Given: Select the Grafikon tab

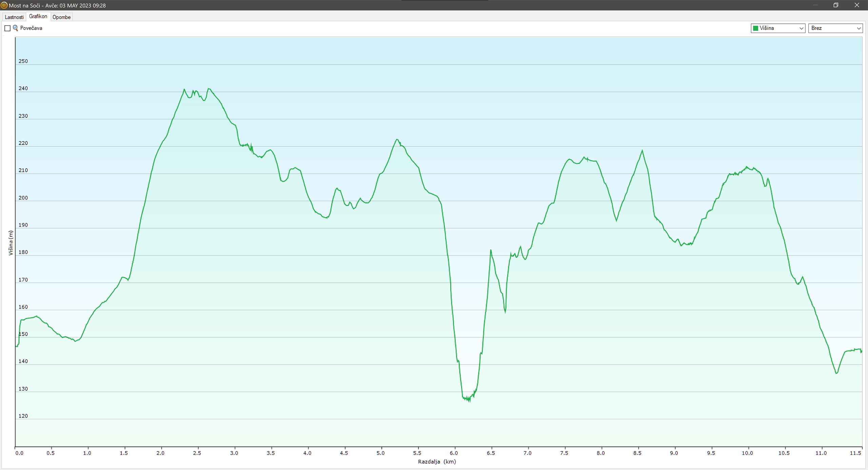Looking at the screenshot, I should 38,16.
